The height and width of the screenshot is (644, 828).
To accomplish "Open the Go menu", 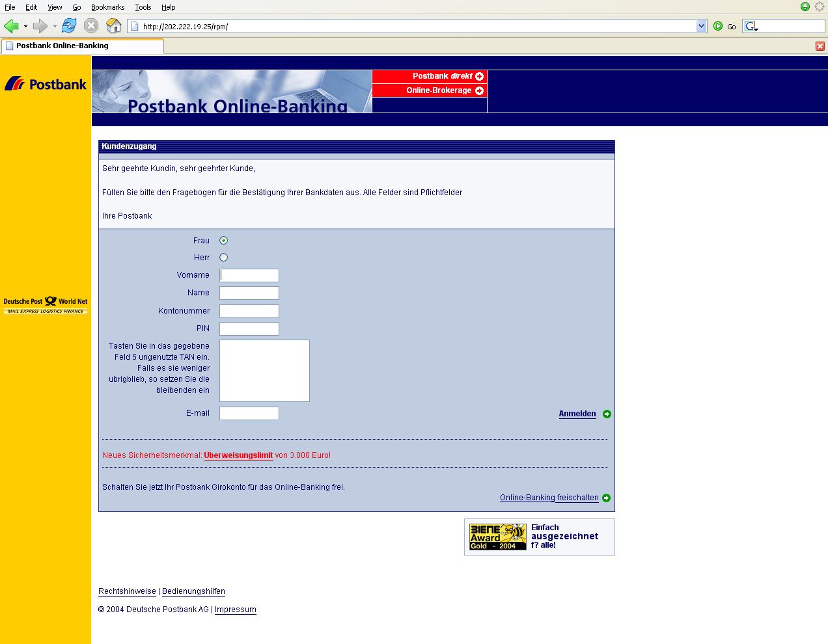I will click(77, 7).
